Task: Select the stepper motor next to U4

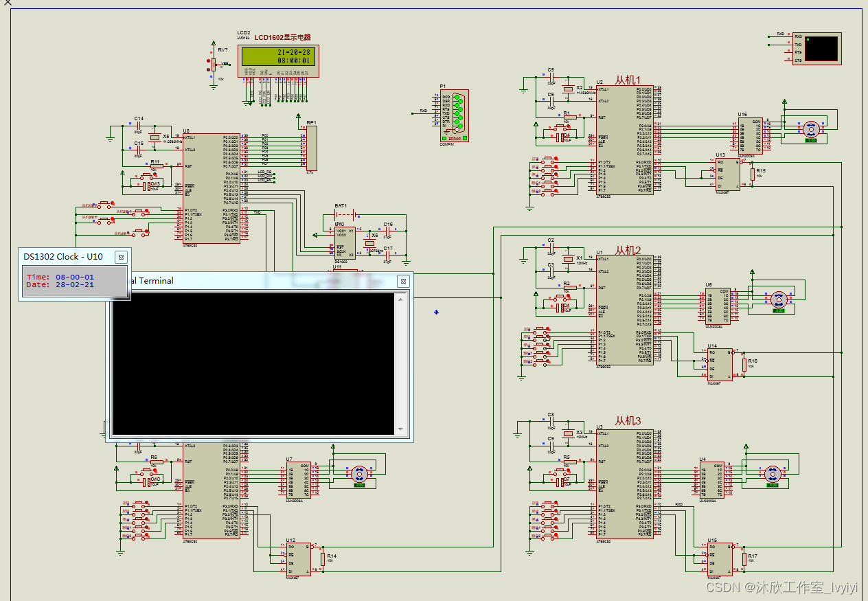Action: point(772,475)
